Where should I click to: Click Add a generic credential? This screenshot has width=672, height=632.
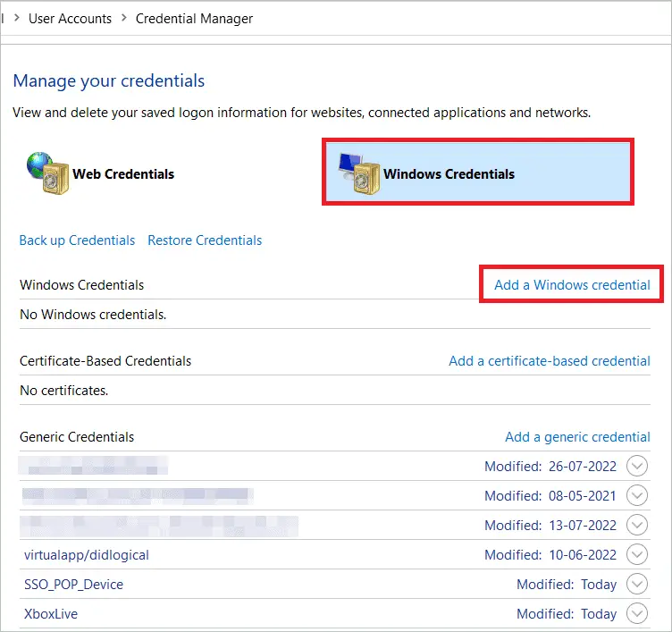coord(577,437)
